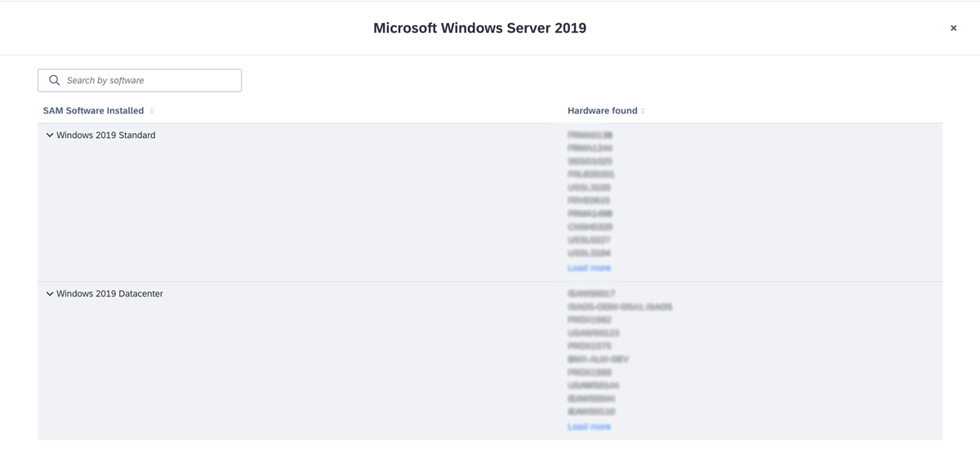Sort by SAM Software Installed column arrows
Image resolution: width=980 pixels, height=454 pixels.
(x=152, y=111)
